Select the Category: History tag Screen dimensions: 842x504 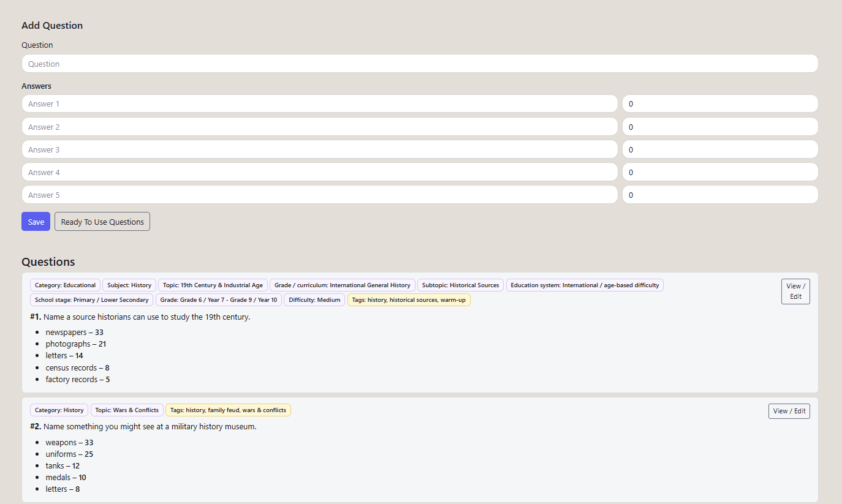click(x=59, y=410)
